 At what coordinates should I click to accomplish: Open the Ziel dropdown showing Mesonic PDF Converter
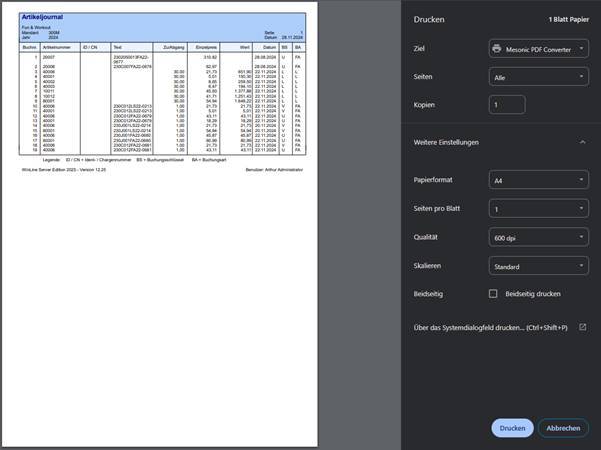click(539, 49)
